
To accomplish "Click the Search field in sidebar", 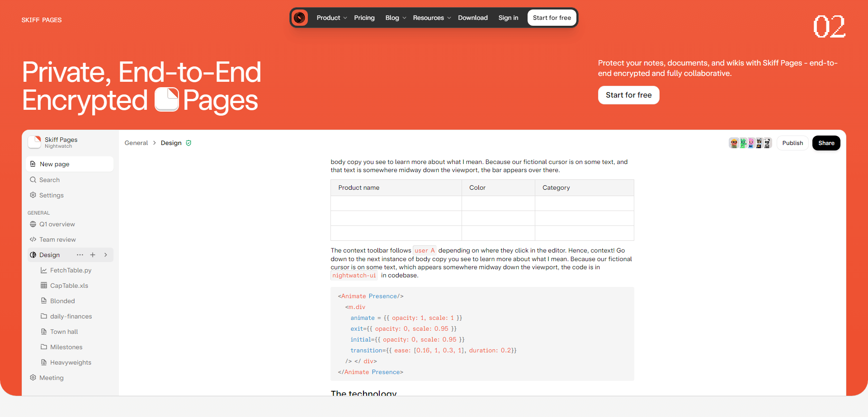I will (49, 180).
